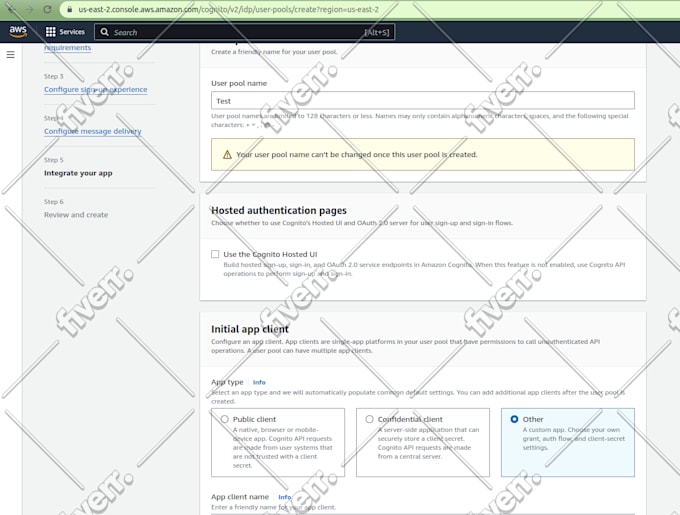
Task: Open the Services grid menu
Action: point(51,32)
